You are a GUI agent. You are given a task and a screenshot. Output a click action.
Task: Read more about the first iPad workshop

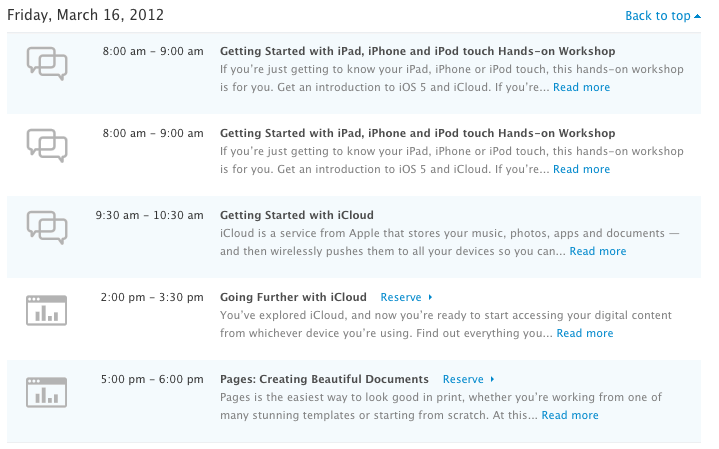[581, 87]
